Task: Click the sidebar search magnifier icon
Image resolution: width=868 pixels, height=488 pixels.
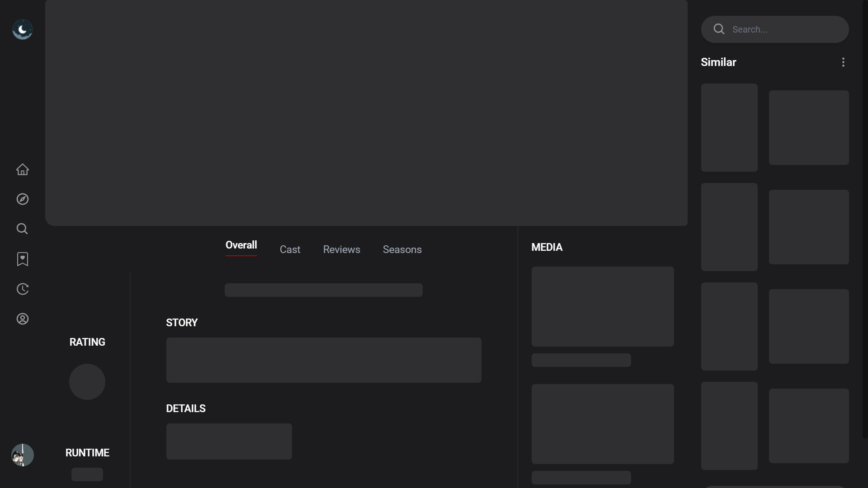Action: click(22, 229)
